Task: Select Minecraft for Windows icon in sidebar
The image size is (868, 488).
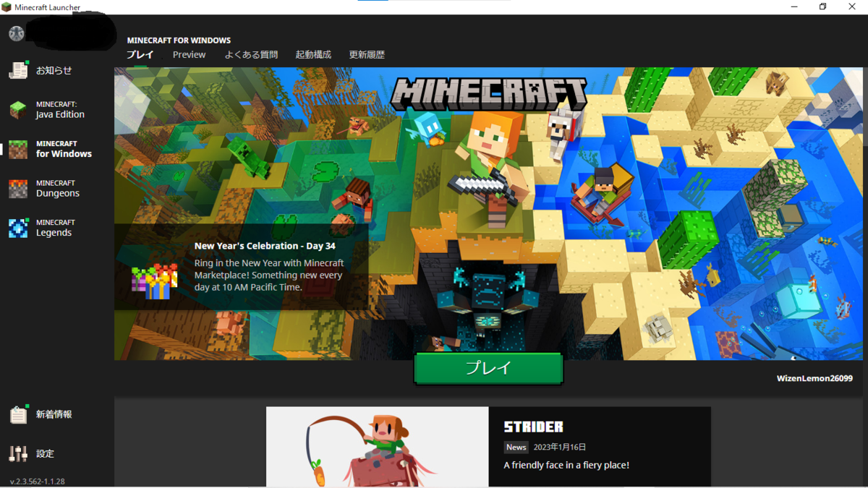Action: tap(18, 149)
